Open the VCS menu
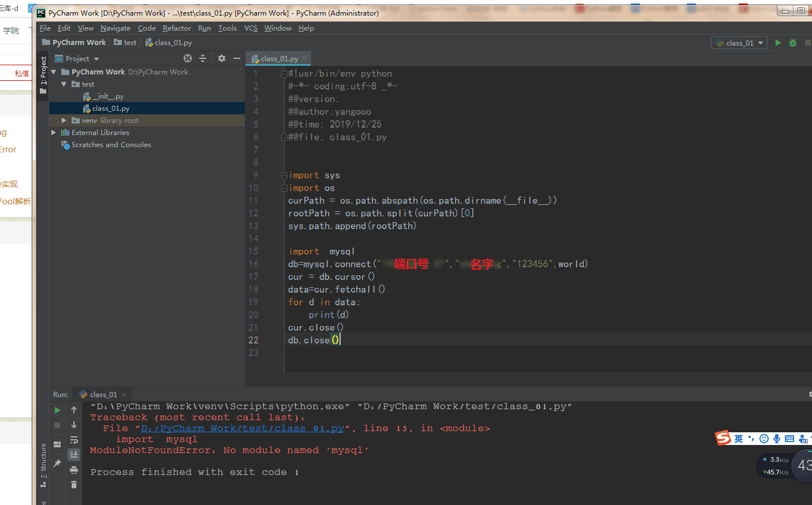 251,28
